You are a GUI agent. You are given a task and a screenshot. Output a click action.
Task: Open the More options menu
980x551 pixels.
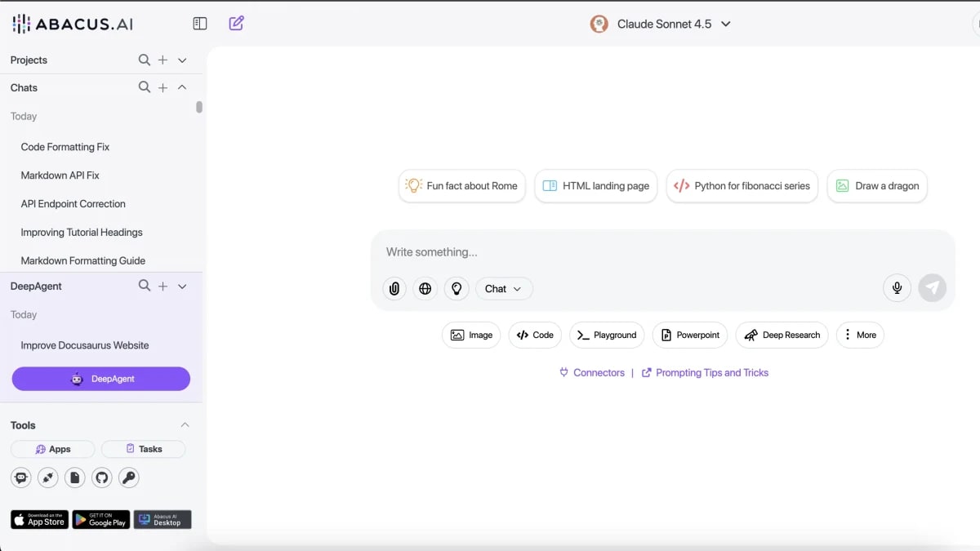860,335
